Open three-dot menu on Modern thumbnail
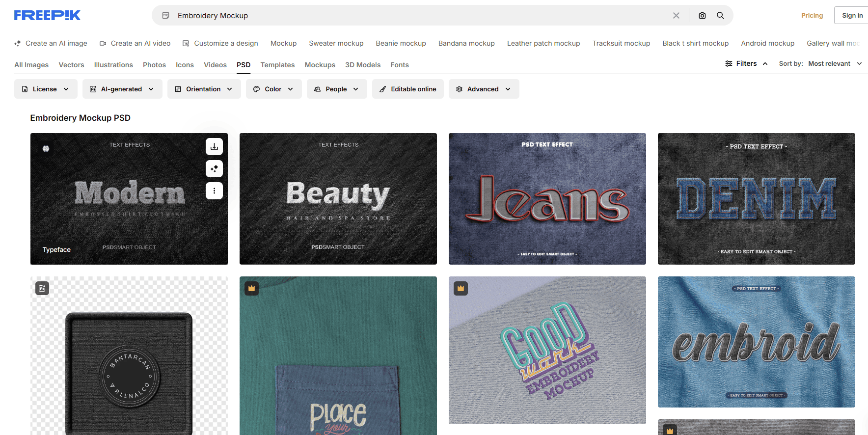 (214, 191)
